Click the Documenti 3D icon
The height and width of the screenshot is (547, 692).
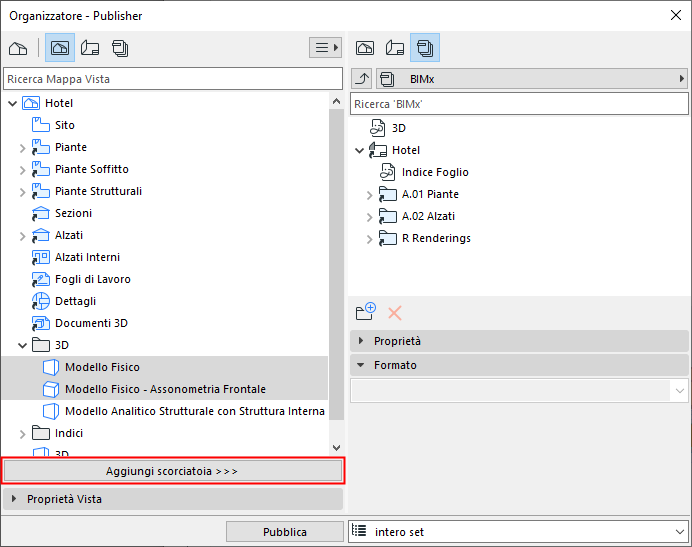[41, 324]
